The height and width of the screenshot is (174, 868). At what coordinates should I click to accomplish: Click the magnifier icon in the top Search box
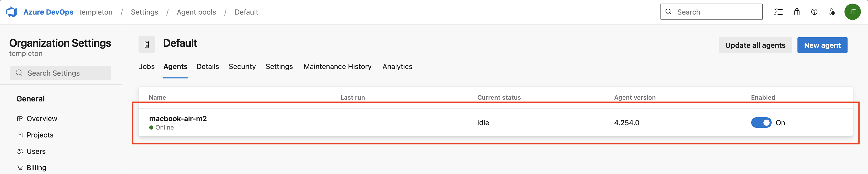(669, 12)
